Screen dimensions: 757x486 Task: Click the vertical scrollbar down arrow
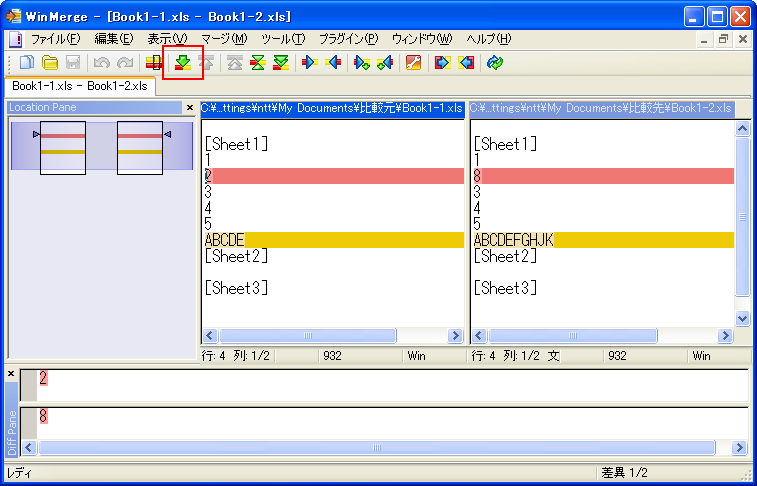point(743,318)
